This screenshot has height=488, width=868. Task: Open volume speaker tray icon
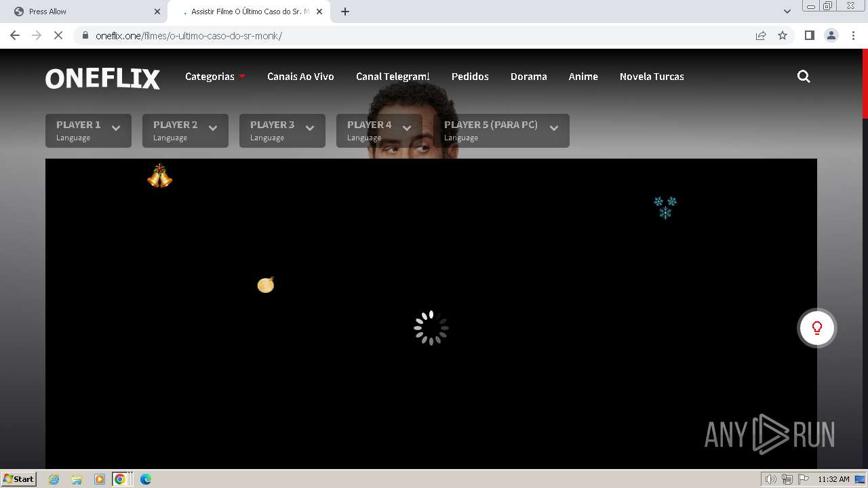[770, 479]
